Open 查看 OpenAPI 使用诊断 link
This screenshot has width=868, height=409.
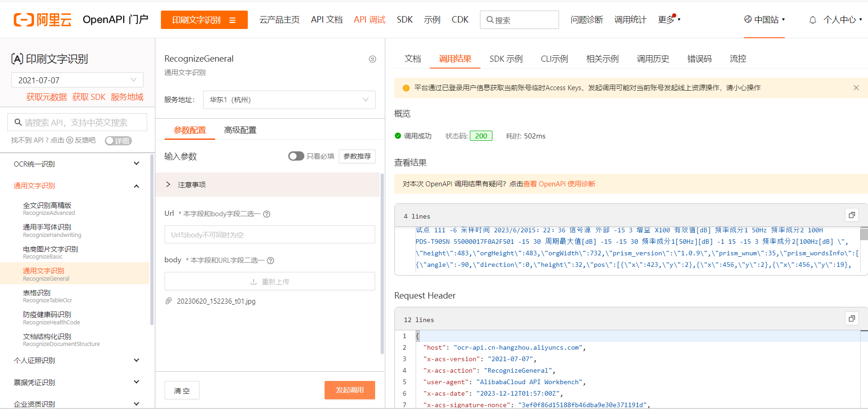pos(559,184)
